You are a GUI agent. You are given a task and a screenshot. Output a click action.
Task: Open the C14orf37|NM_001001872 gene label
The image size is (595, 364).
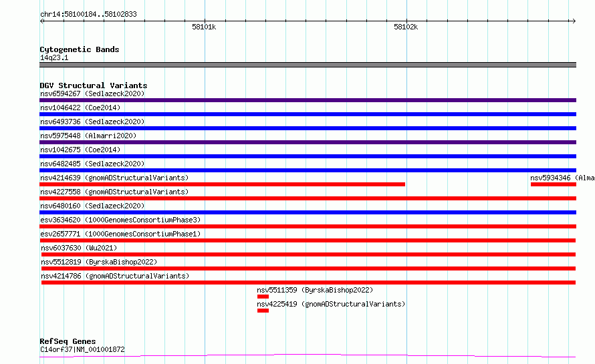tap(82, 349)
